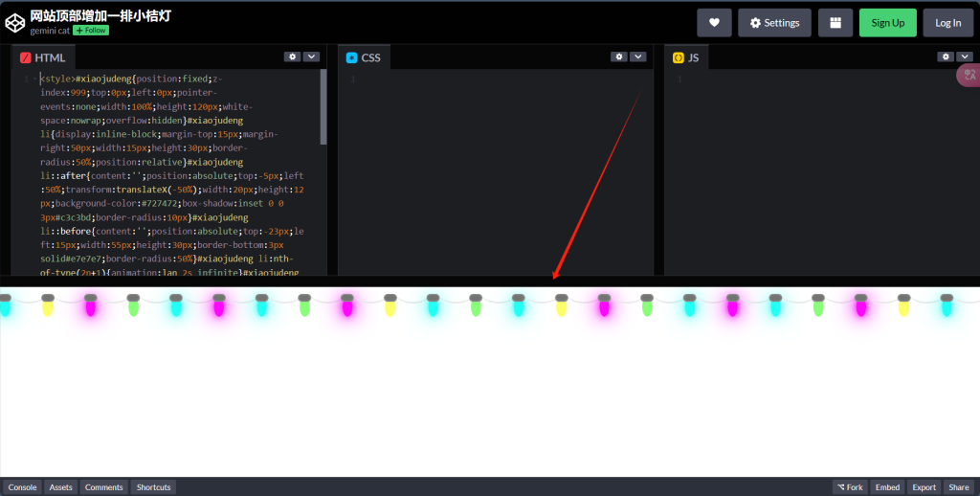Click the HTML editor gear icon

(292, 56)
